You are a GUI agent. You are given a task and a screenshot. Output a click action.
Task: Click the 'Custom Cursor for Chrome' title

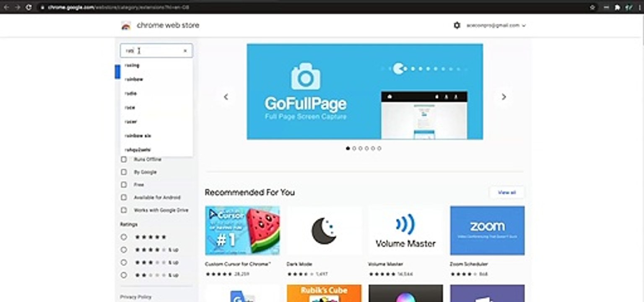238,264
